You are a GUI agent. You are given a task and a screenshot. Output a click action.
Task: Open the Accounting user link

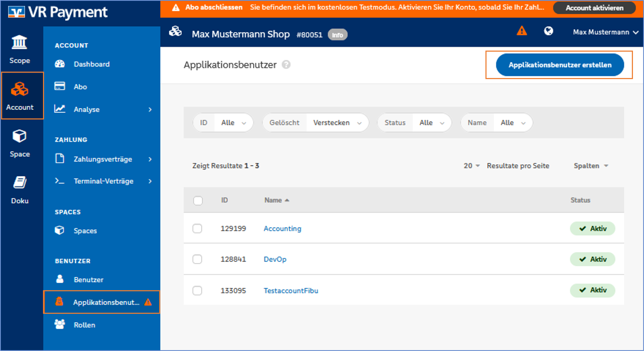coord(282,229)
